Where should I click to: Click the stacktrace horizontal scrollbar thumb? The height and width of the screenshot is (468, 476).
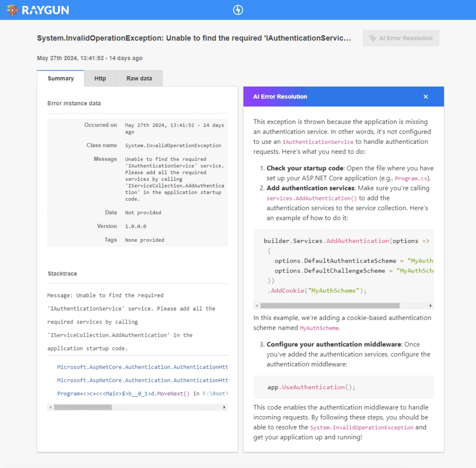[83, 407]
